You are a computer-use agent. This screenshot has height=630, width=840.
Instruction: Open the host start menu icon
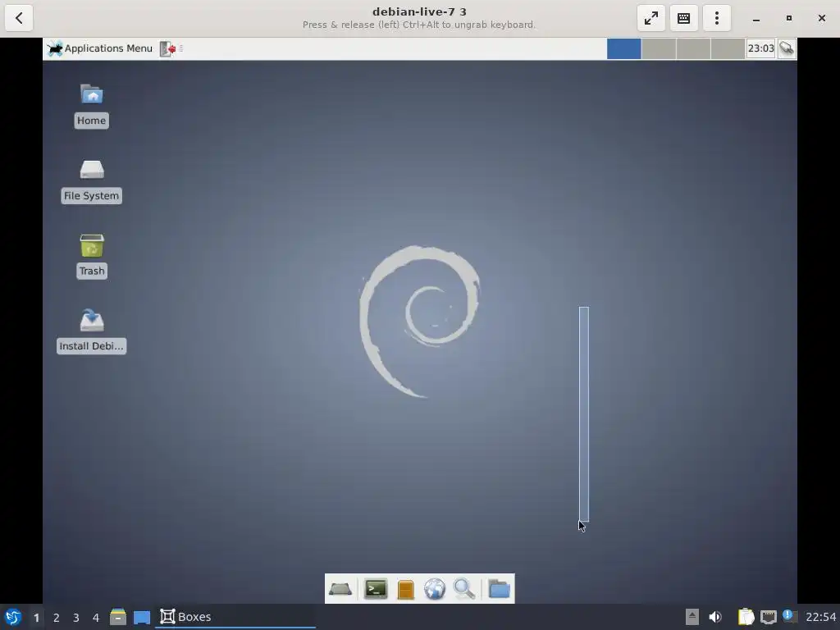(13, 617)
